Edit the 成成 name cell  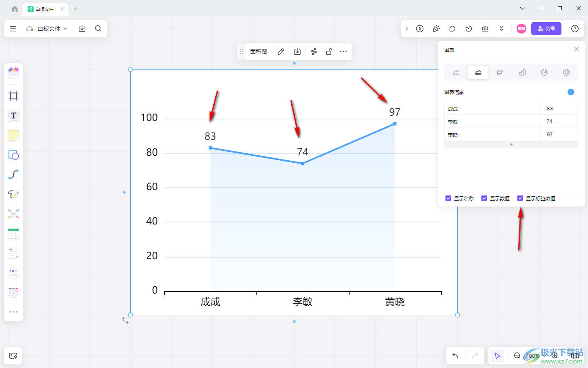492,109
